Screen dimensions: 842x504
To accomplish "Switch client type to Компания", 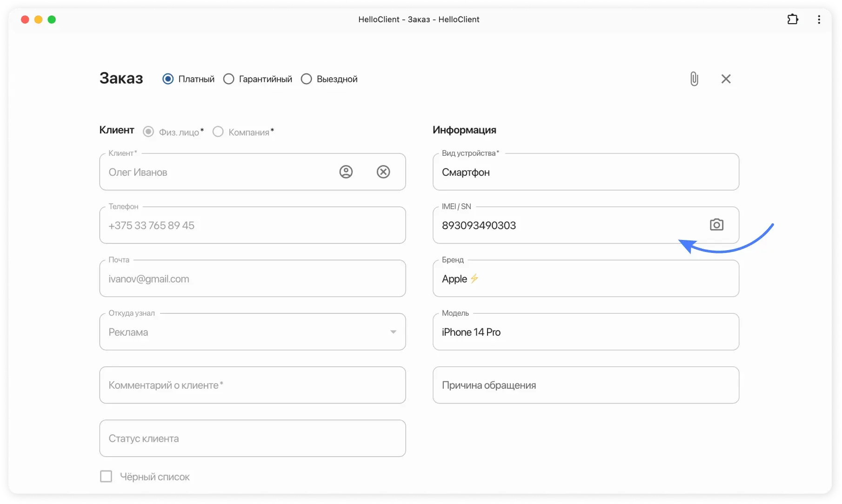I will 218,131.
